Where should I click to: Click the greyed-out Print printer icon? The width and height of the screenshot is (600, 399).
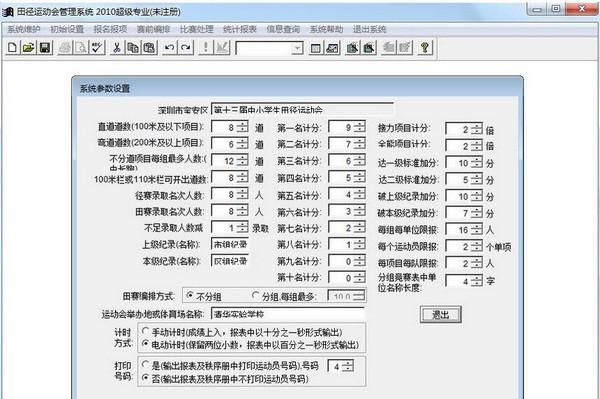[65, 47]
